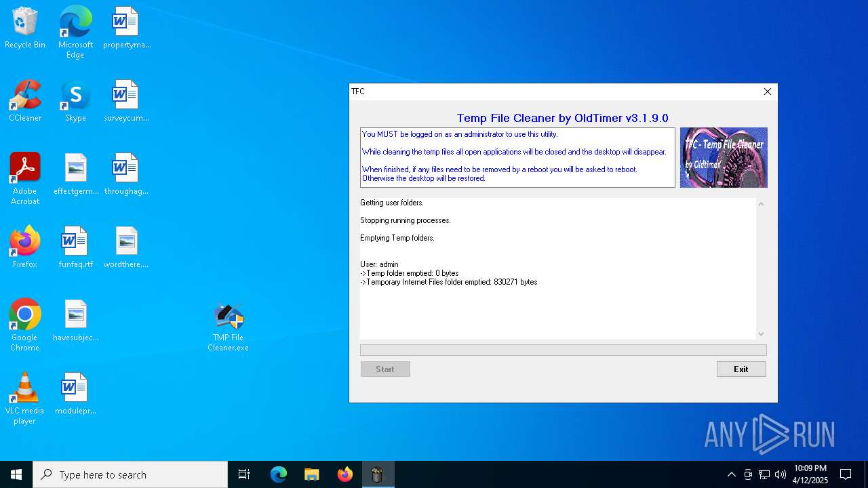
Task: Click the "Temp folder emptied: 0 bytes" line
Action: point(410,273)
